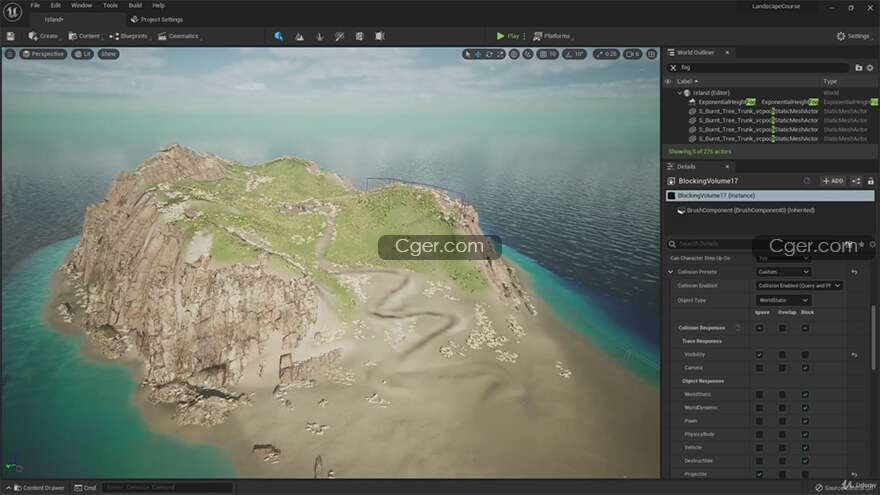Image resolution: width=880 pixels, height=495 pixels.
Task: Open the Edit menu
Action: pyautogui.click(x=56, y=6)
